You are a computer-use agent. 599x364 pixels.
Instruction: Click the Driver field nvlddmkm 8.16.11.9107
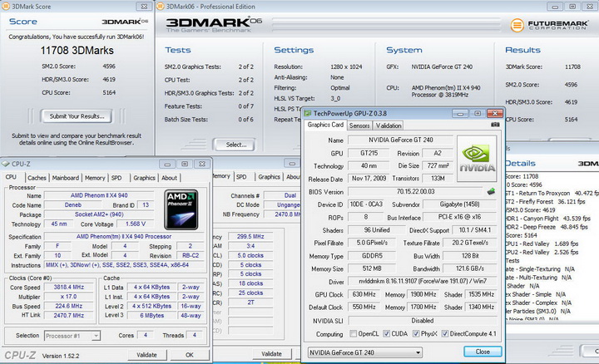[423, 281]
